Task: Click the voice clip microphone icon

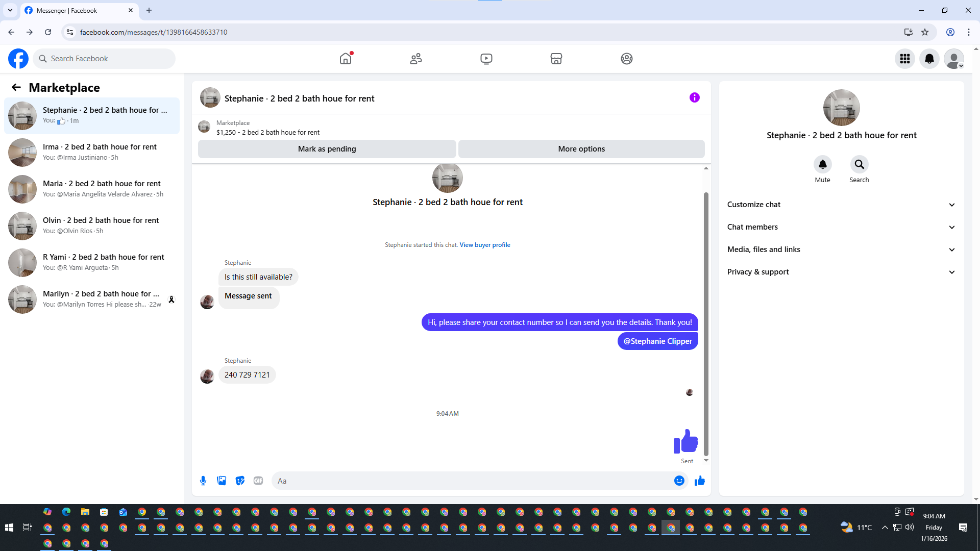Action: point(203,481)
